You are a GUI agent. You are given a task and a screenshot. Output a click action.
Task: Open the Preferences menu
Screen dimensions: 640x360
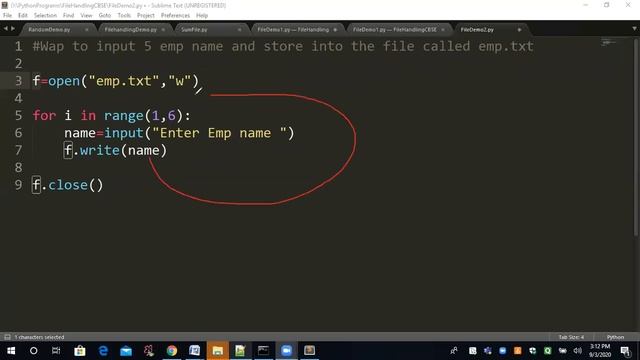175,16
